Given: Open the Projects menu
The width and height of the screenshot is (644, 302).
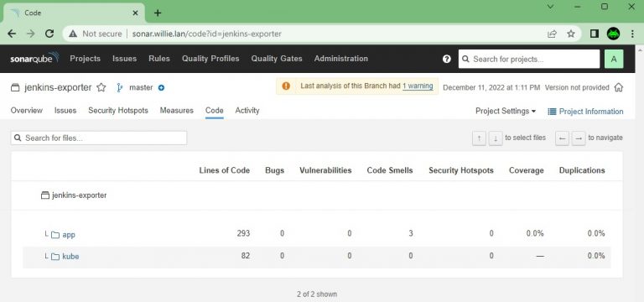Looking at the screenshot, I should click(x=85, y=59).
